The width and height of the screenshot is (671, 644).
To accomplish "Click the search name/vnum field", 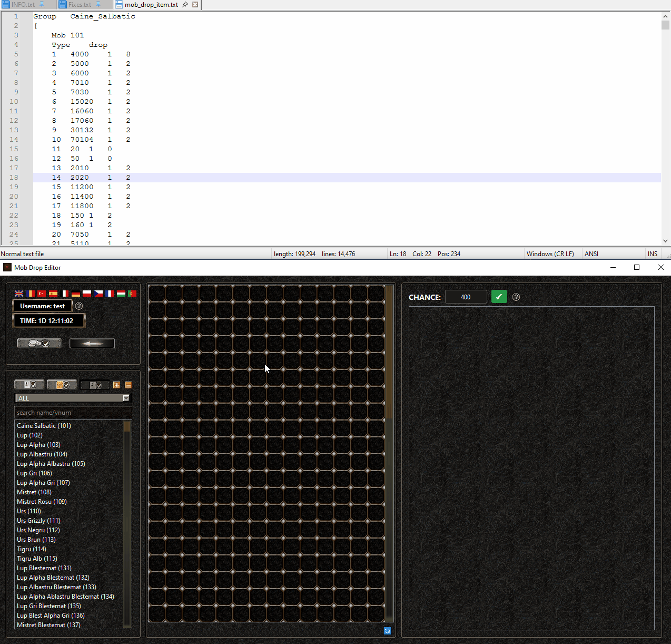I will pos(73,413).
